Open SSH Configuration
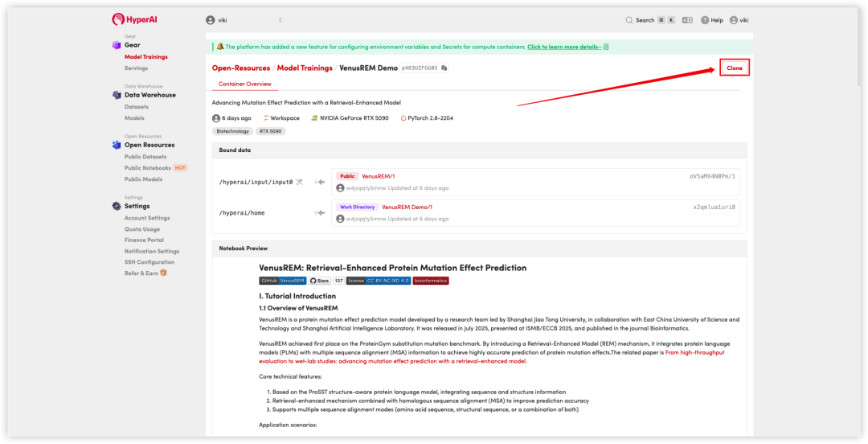Image resolution: width=868 pixels, height=444 pixels. [149, 262]
